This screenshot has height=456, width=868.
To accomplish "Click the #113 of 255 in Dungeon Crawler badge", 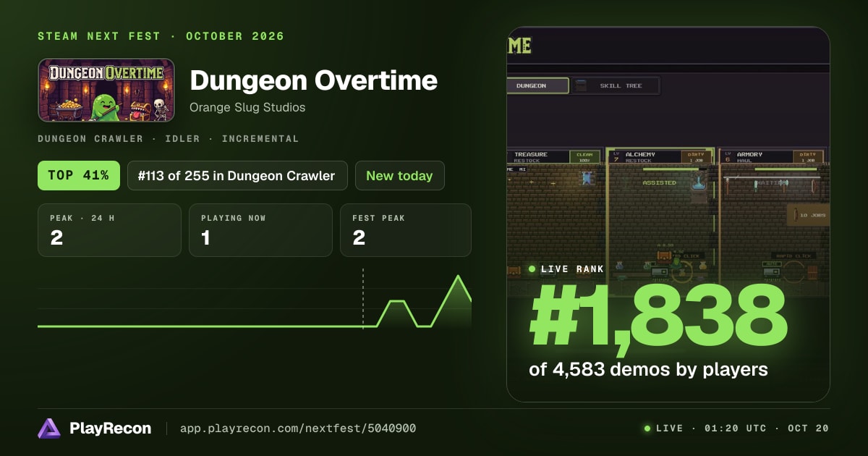I will 237,175.
